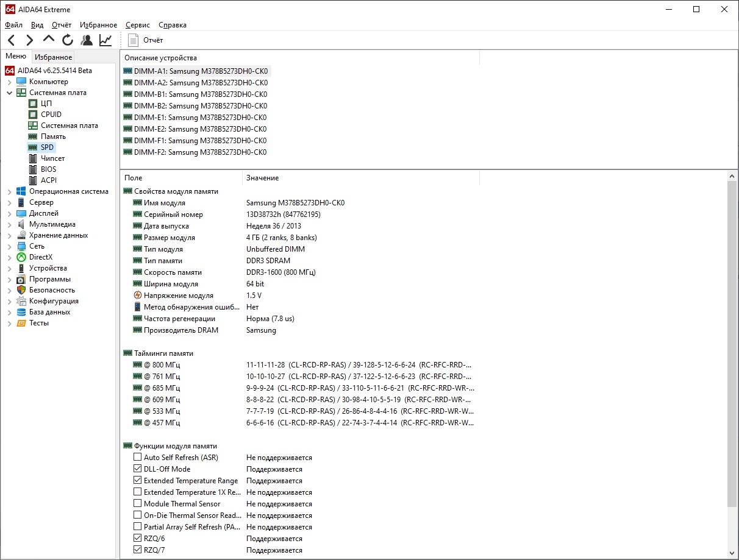The image size is (739, 560).
Task: Toggle Extended Temperature 1X Refresh checkbox
Action: (137, 492)
